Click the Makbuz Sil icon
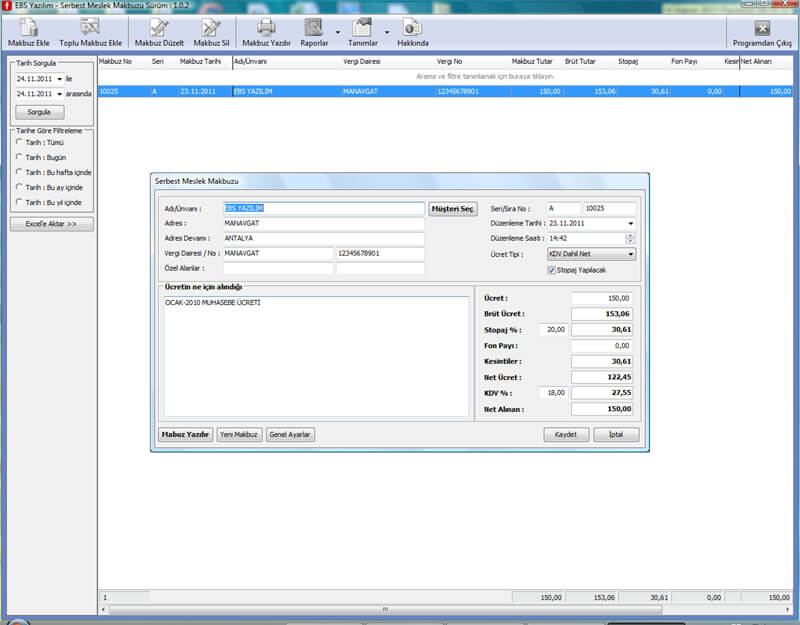Screen dimensions: 800x625 point(211,28)
